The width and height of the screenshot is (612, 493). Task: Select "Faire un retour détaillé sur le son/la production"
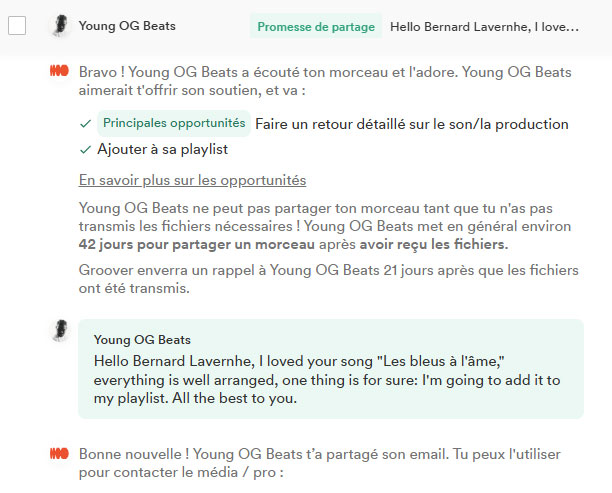[411, 124]
